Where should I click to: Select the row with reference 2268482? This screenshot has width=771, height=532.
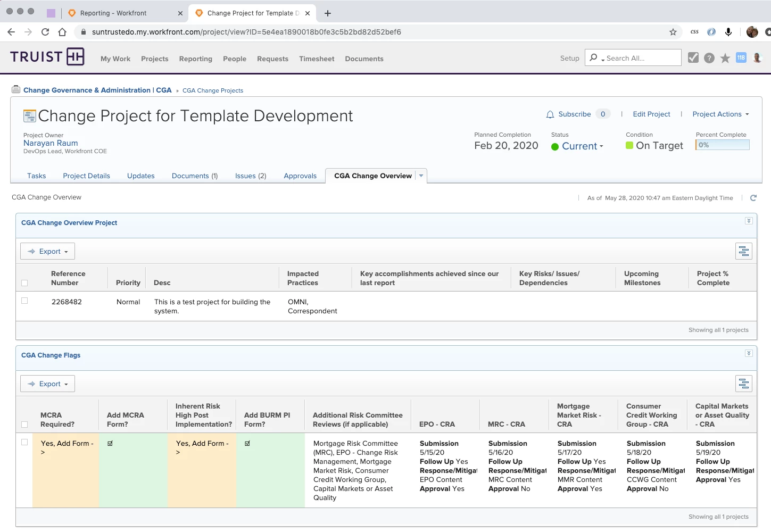[x=24, y=301]
